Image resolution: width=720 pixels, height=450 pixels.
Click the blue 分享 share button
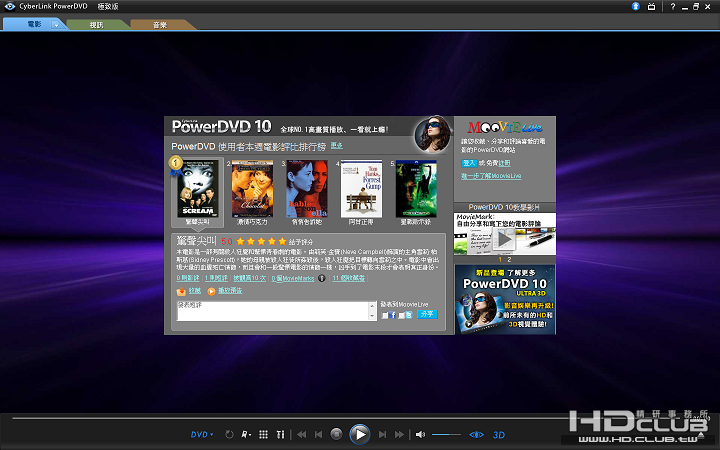click(427, 314)
